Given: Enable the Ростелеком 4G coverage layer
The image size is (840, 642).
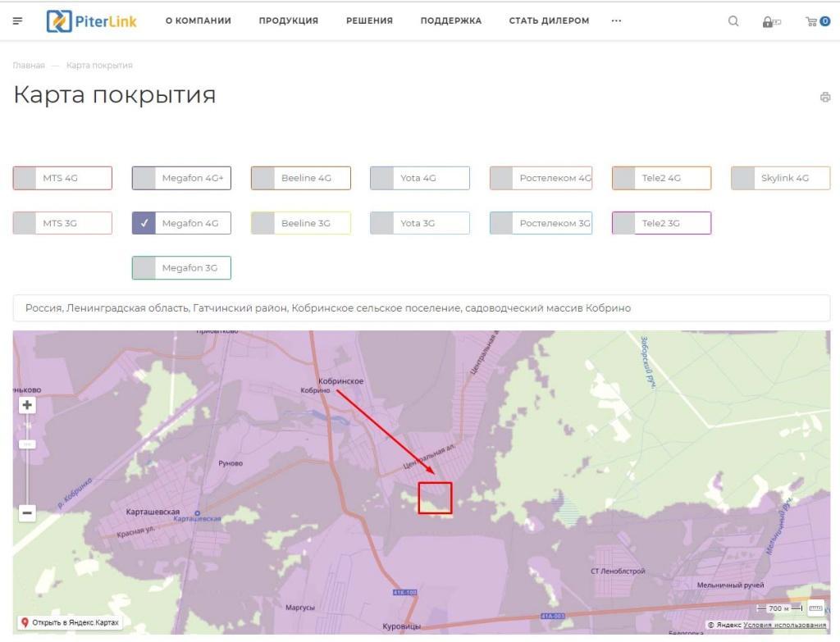Looking at the screenshot, I should [x=541, y=178].
